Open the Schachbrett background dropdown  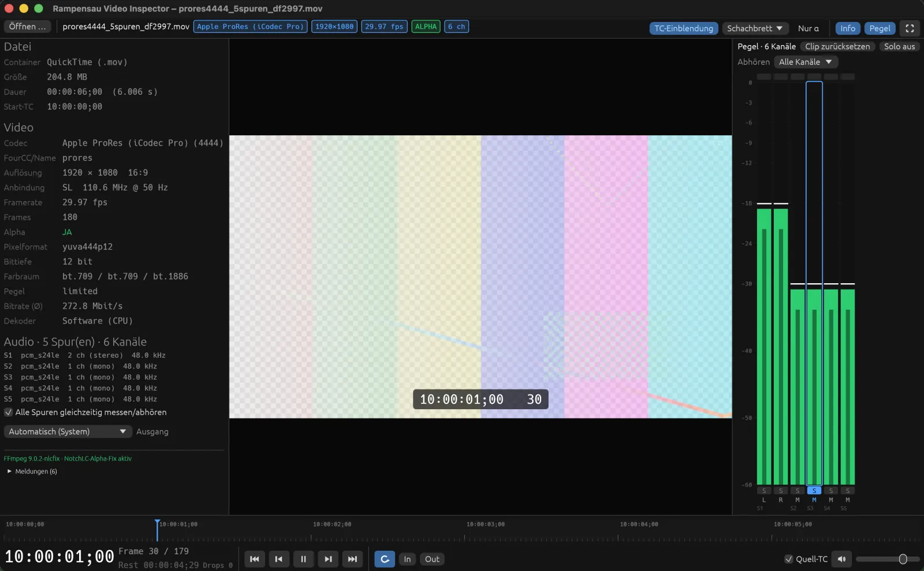tap(754, 28)
